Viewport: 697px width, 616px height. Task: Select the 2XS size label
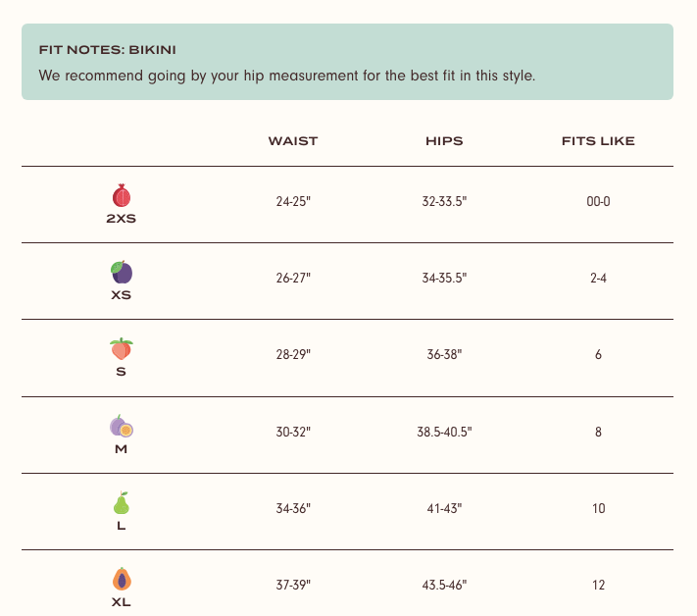pos(121,219)
